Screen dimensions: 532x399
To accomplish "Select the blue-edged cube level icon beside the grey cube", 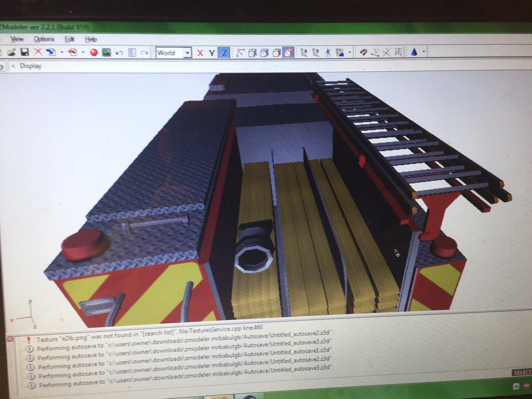I will pos(265,53).
